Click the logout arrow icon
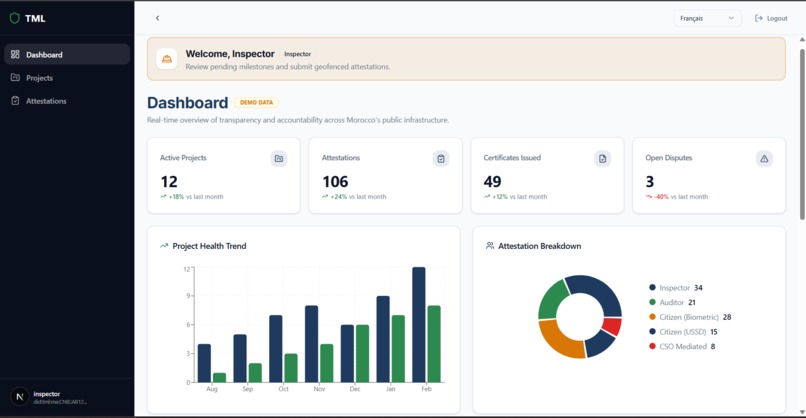 coord(758,19)
